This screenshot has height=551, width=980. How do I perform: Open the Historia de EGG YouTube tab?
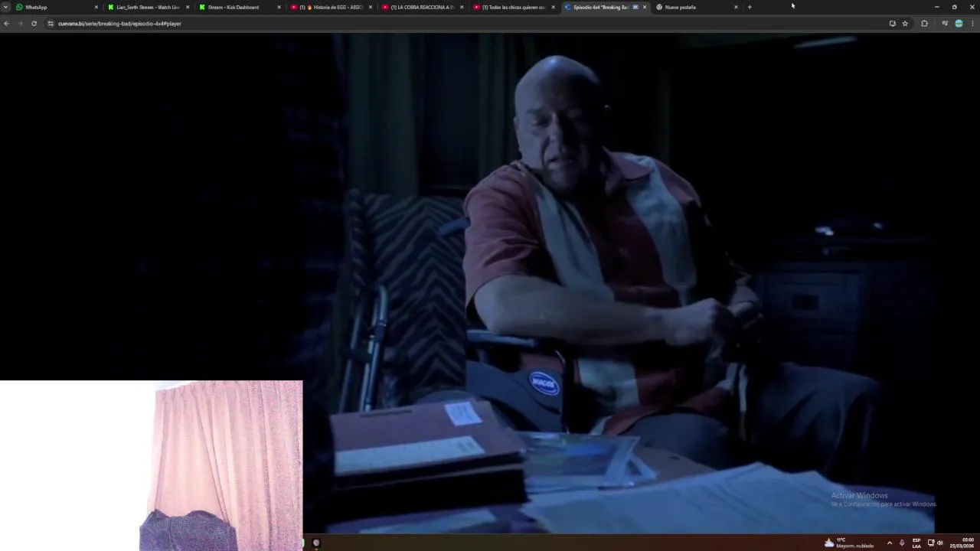(x=330, y=7)
